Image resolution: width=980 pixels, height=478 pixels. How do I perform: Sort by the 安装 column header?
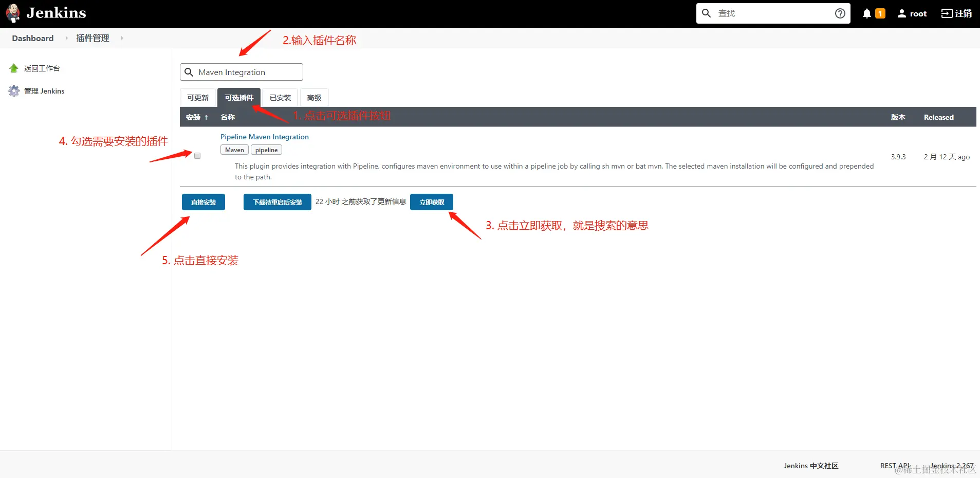click(197, 117)
